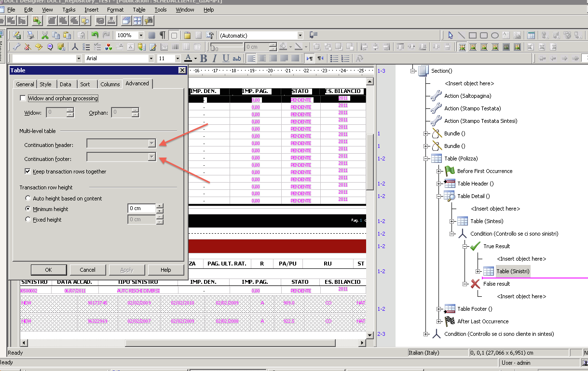Select the ellipse drawing tool
This screenshot has height=371, width=588.
pyautogui.click(x=495, y=35)
